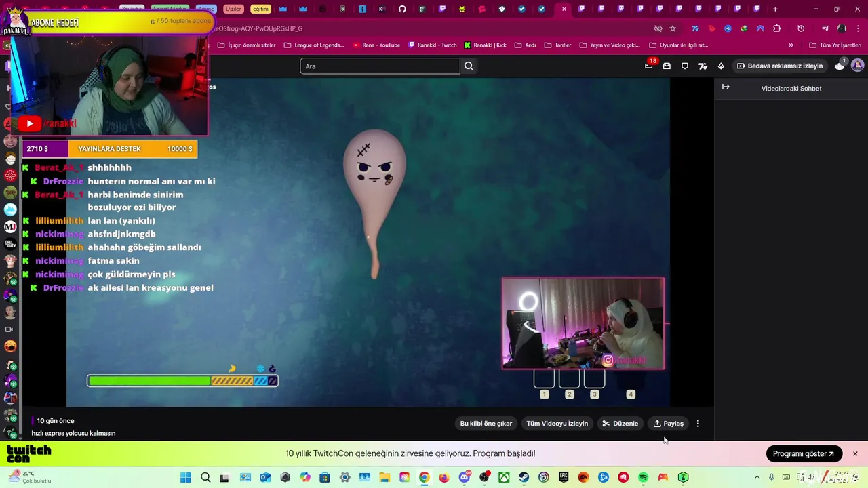Open Ranakkl | Kick bookmark
The height and width of the screenshot is (488, 868).
coord(485,45)
